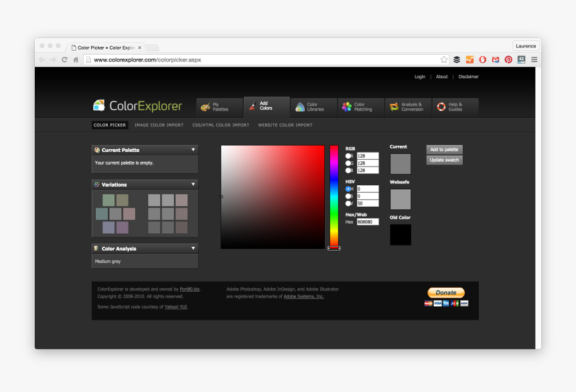Click the Add to palette button
This screenshot has height=392, width=576.
pyautogui.click(x=444, y=149)
